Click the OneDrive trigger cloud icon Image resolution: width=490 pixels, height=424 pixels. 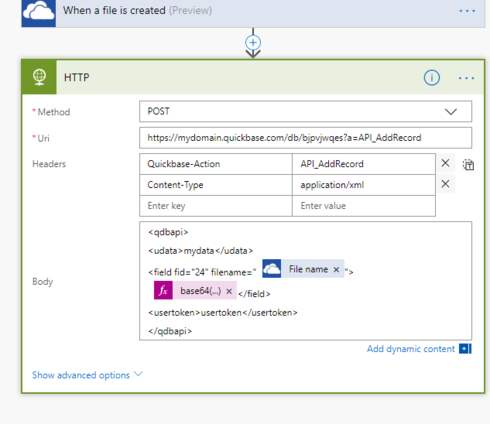pyautogui.click(x=39, y=12)
